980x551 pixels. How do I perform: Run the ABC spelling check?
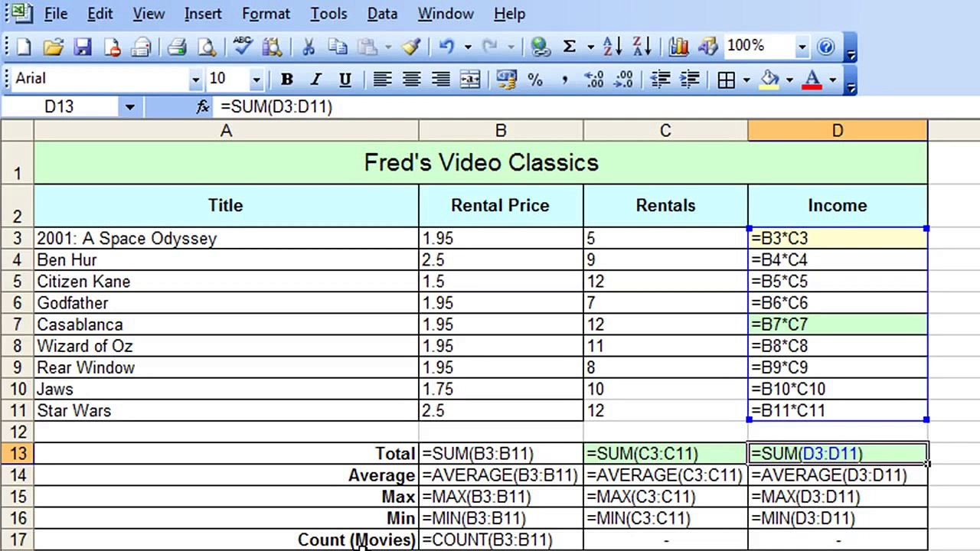click(x=243, y=47)
